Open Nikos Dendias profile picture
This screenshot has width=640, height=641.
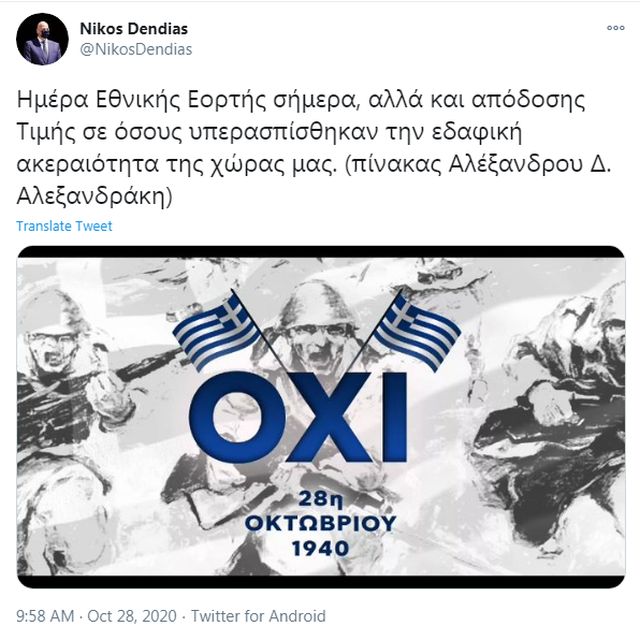(42, 39)
